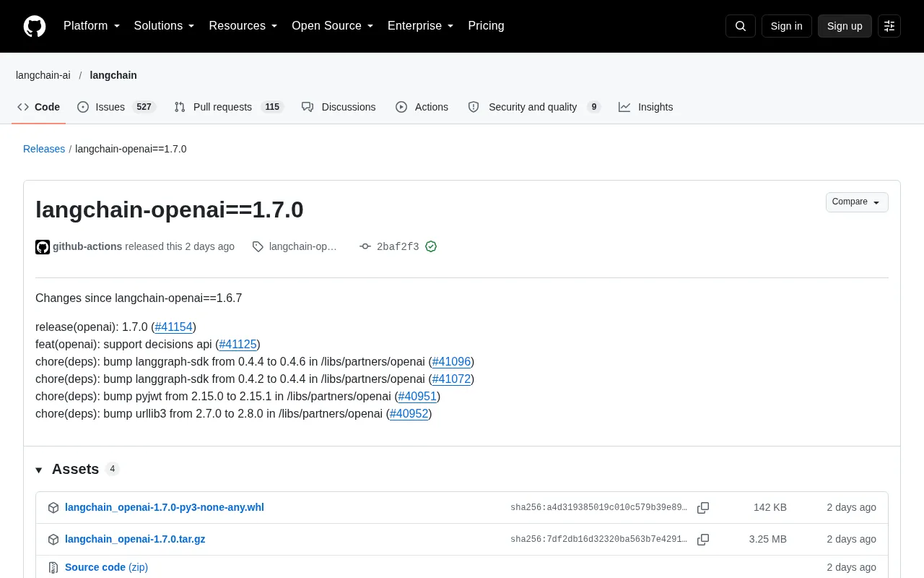Open pull request #41125

tap(238, 345)
